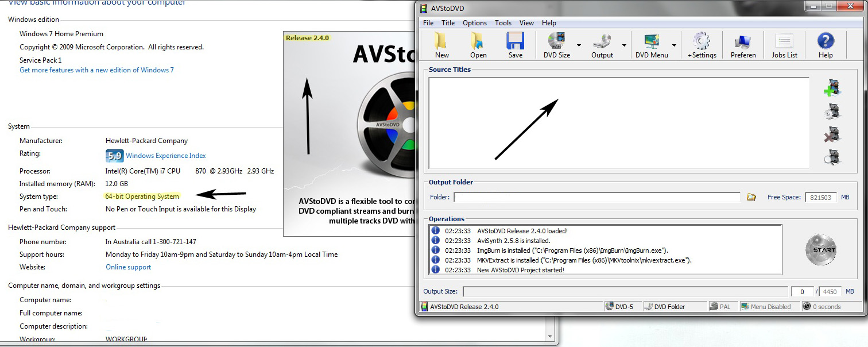The height and width of the screenshot is (347, 868).
Task: Click 'Hewlett-Packard Company' manufacturer value
Action: [x=146, y=141]
